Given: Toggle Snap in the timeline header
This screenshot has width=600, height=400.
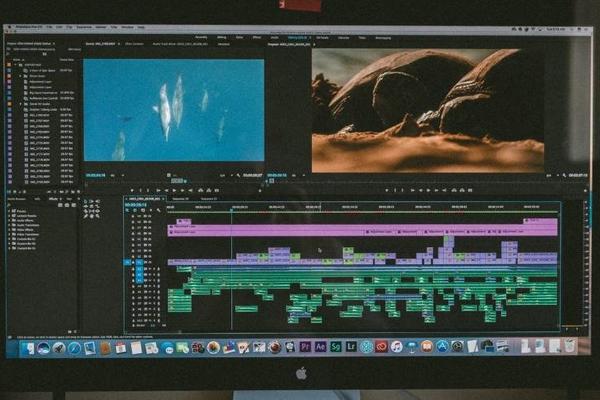Looking at the screenshot, I should coord(135,210).
